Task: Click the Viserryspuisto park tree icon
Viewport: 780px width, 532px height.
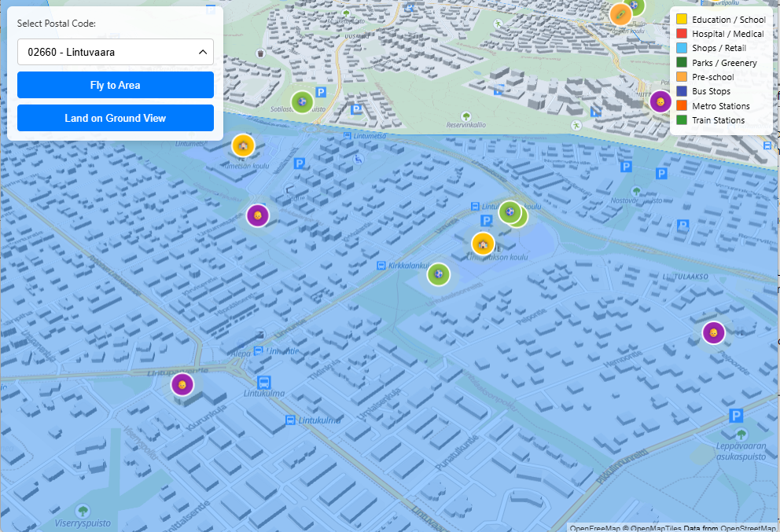Action: pos(83,510)
